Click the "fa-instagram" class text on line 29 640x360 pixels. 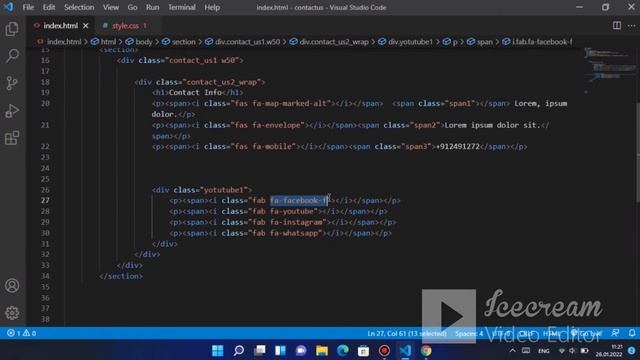(296, 222)
